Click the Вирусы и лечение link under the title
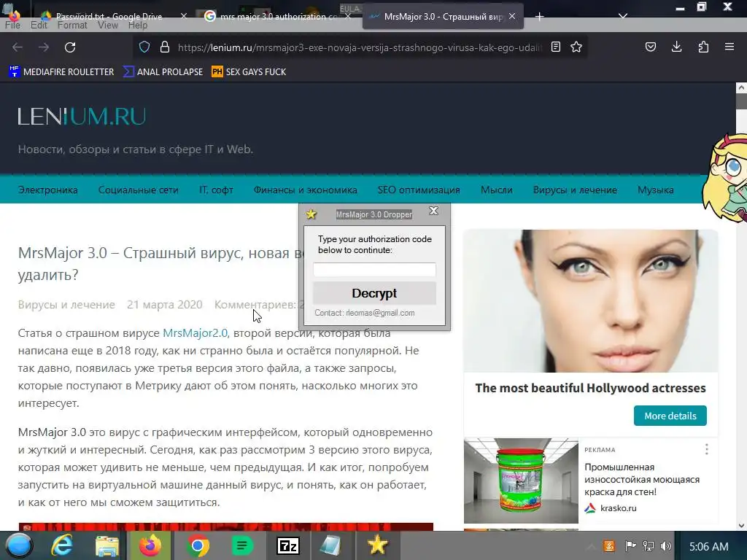747x560 pixels. click(x=66, y=305)
